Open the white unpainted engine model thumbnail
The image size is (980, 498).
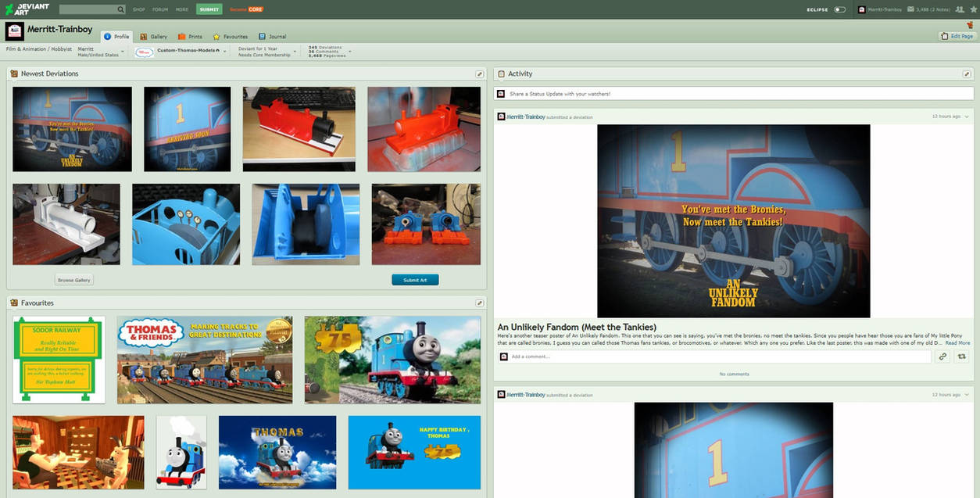(66, 224)
